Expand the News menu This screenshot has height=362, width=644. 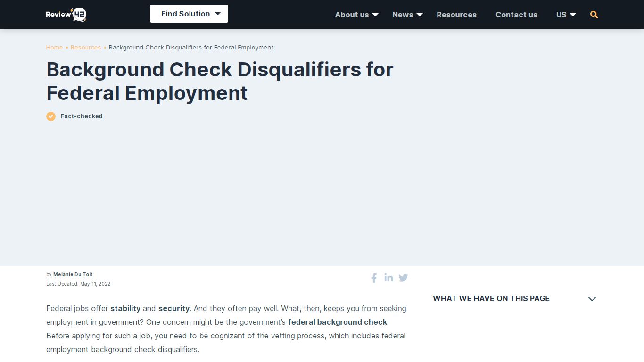tap(407, 15)
